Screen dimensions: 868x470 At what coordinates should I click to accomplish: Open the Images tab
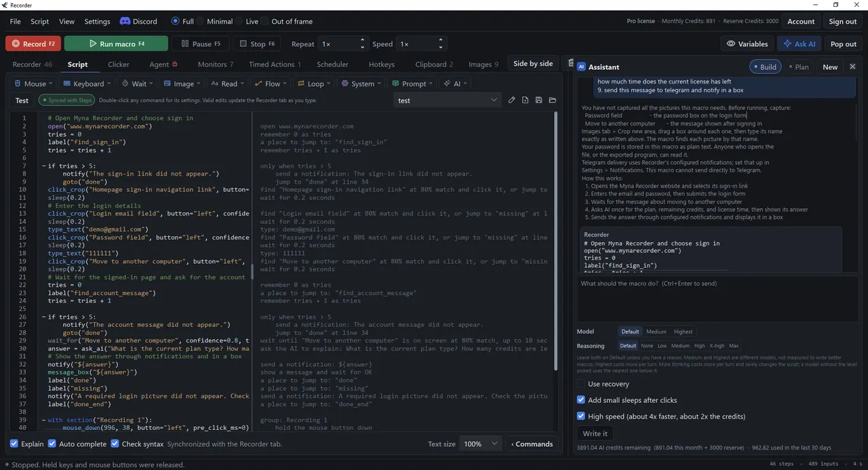[x=483, y=64]
